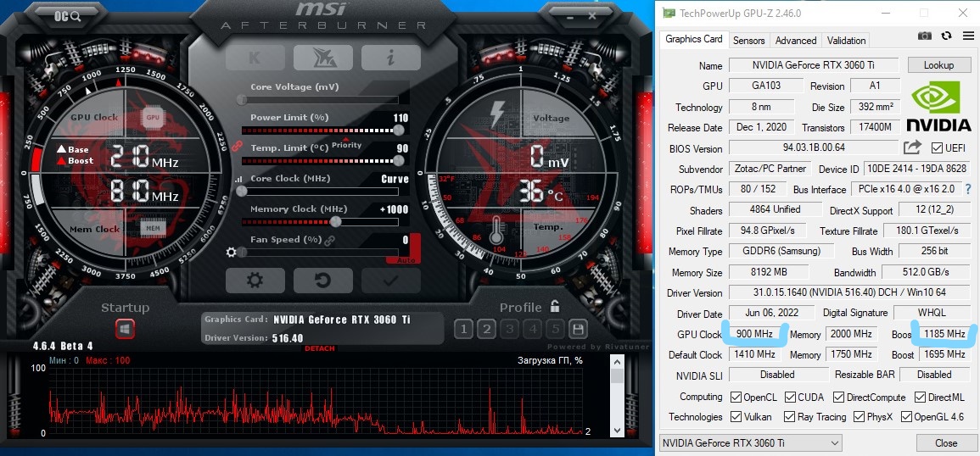Click the GPU name field in GPU-Z
Viewport: 980px width, 456px height.
click(x=814, y=65)
